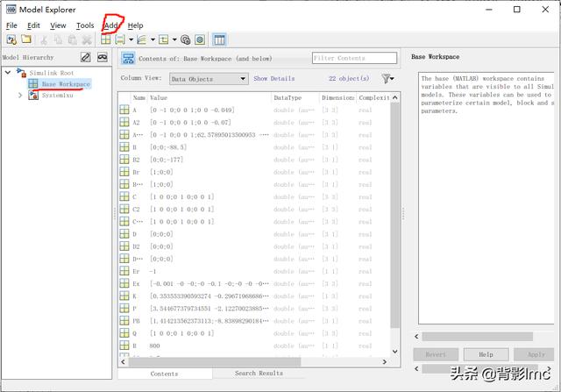This screenshot has width=561, height=392.
Task: Click the new model toolbar icon
Action: click(11, 39)
